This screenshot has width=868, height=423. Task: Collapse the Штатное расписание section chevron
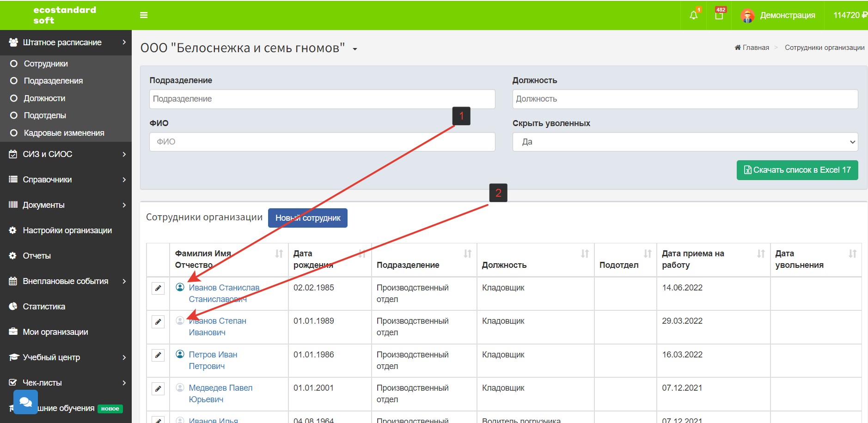point(124,42)
